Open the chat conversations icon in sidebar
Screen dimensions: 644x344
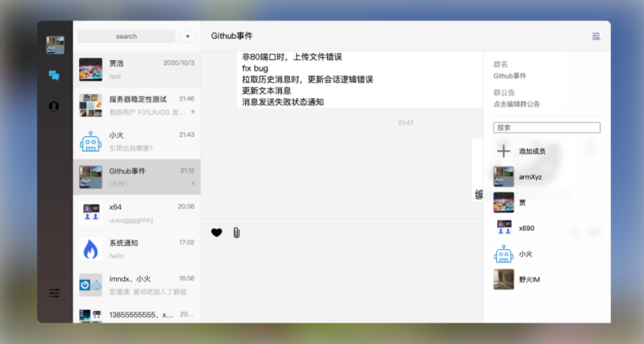(x=54, y=75)
